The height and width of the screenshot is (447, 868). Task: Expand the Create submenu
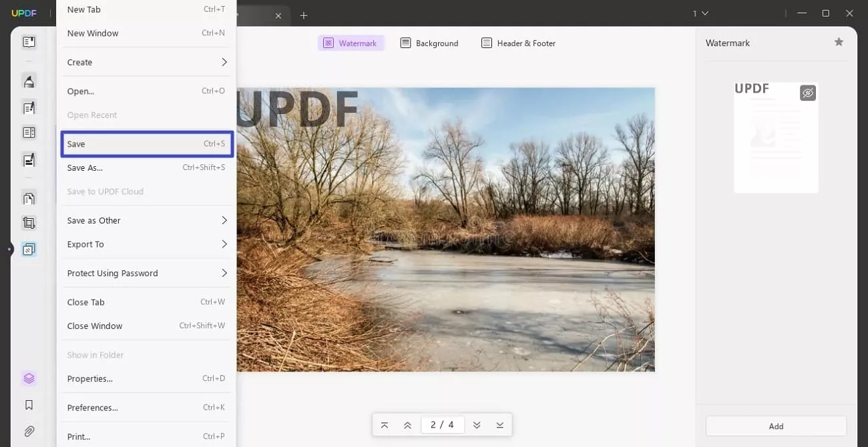click(146, 62)
